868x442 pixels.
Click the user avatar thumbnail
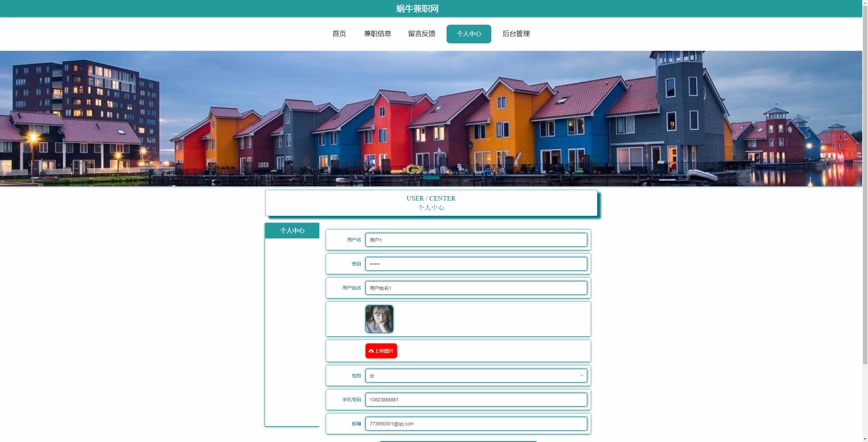pos(379,319)
